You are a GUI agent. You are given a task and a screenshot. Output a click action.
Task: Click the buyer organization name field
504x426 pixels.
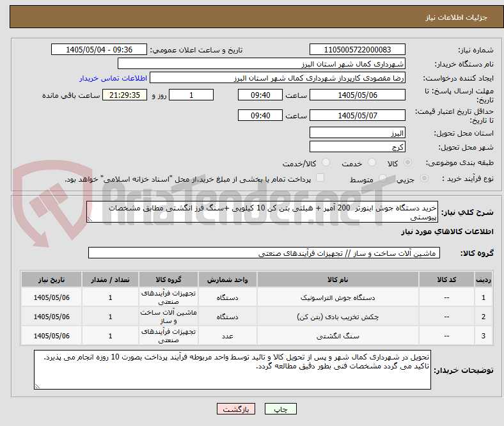click(262, 64)
